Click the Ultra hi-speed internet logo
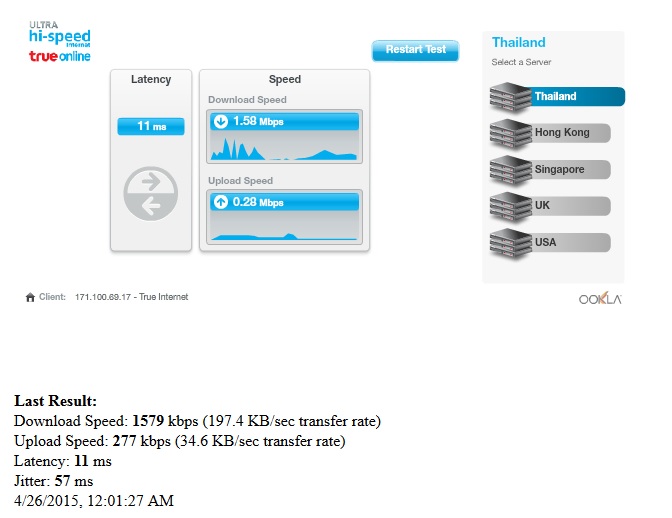 pos(60,34)
